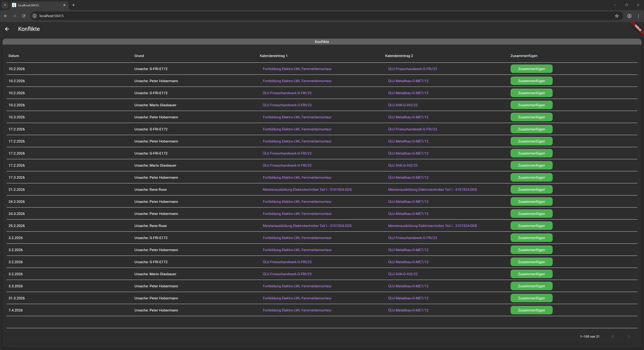Open the Chrome three-dot menu
Viewport: 644px width, 350px height.
pos(638,16)
